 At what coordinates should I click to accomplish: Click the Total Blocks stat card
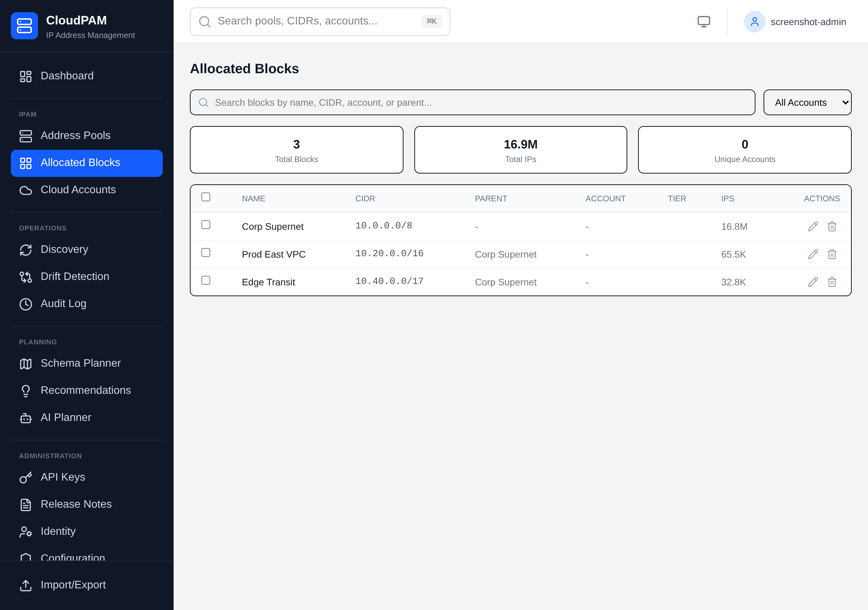point(296,150)
